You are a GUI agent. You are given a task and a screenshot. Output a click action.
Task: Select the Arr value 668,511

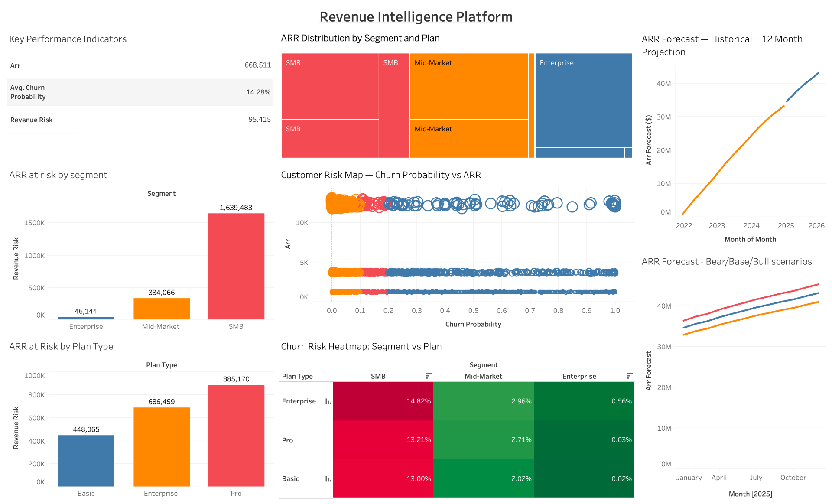(x=257, y=65)
